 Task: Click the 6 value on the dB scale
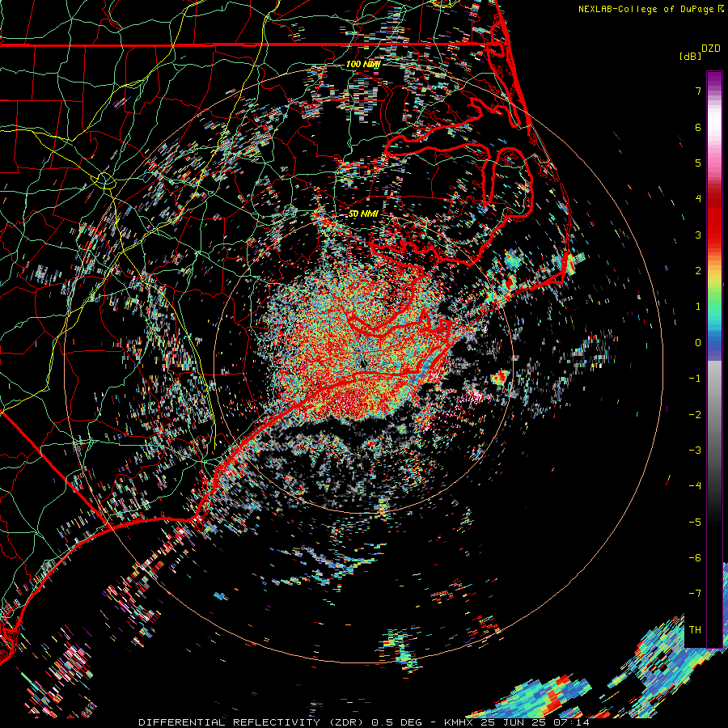coord(698,127)
